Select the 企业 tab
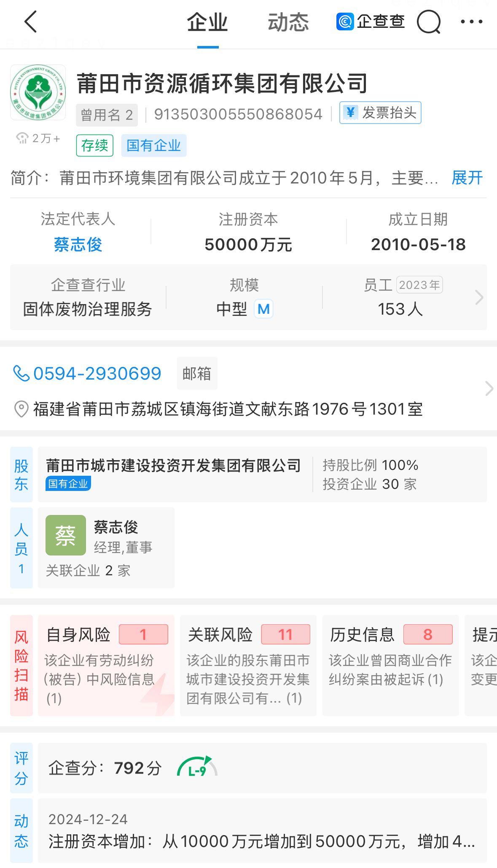This screenshot has height=868, width=497. coord(207,22)
